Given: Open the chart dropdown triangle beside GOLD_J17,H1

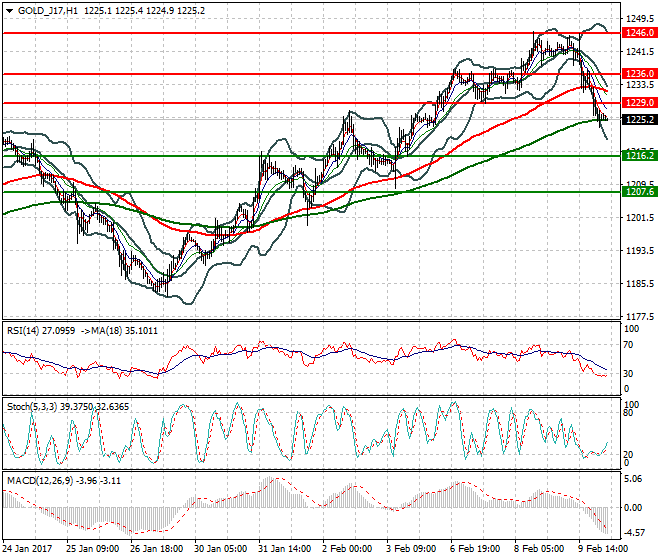Looking at the screenshot, I should click(10, 11).
